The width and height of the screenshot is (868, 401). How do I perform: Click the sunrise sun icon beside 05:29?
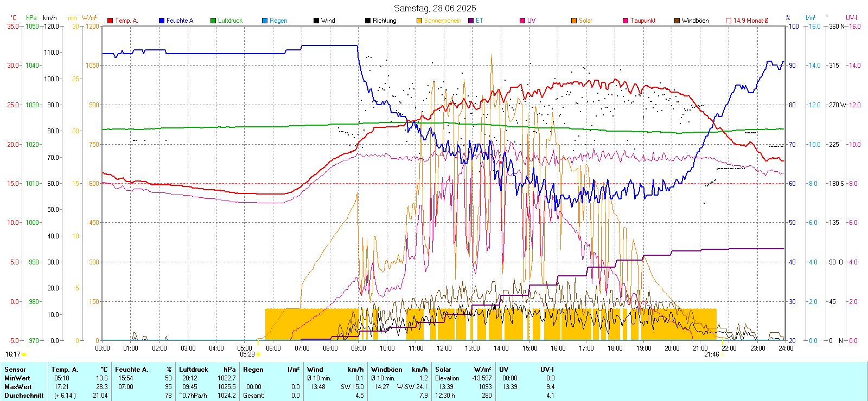258,354
